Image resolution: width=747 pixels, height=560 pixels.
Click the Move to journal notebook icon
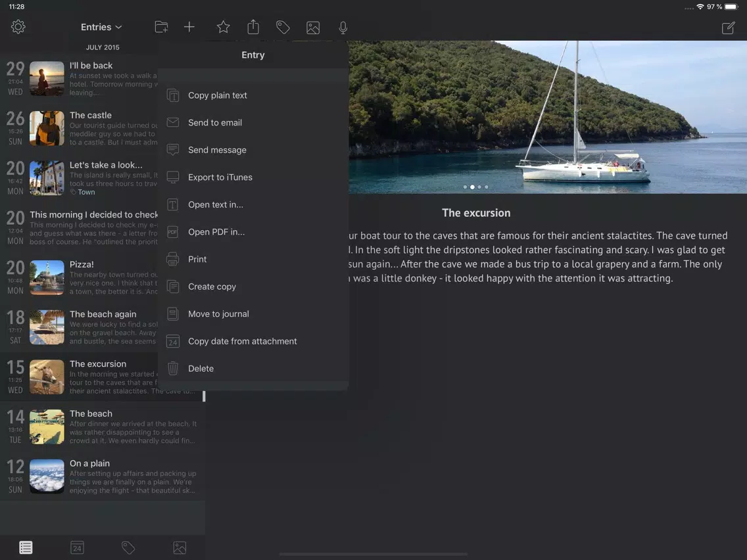coord(173,314)
